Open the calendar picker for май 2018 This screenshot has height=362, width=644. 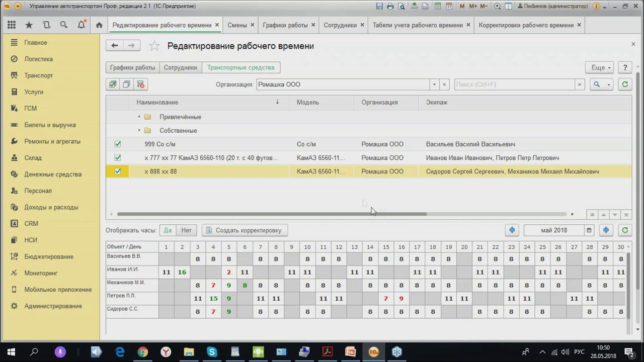click(x=589, y=230)
